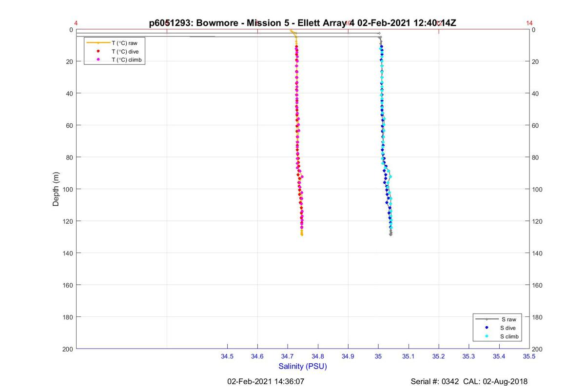
Task: Click left depth axis tick 20
Action: pyautogui.click(x=70, y=61)
